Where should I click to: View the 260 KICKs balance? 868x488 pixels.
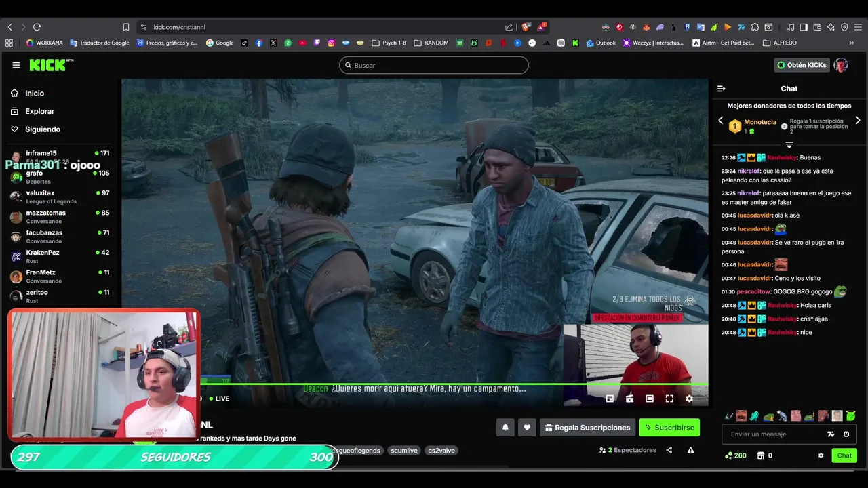coord(736,455)
